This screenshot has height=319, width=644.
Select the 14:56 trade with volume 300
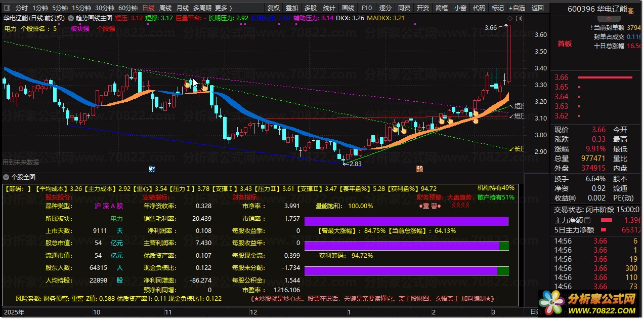tap(596, 268)
